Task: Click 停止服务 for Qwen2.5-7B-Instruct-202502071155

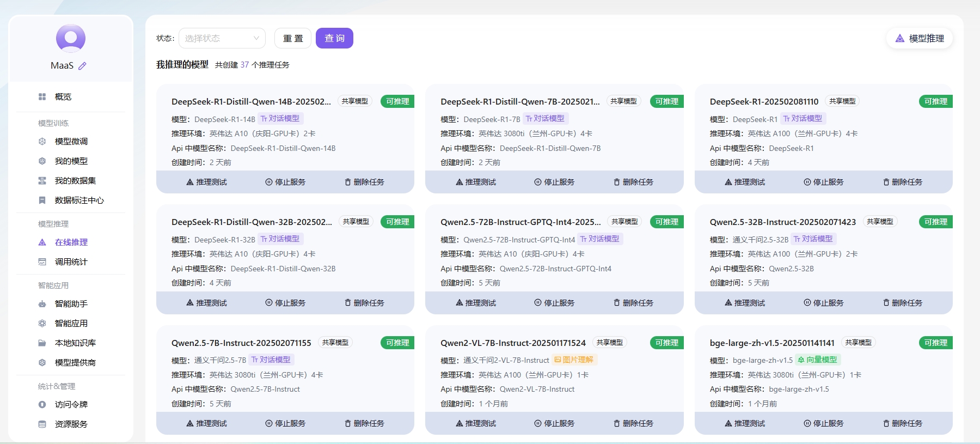Action: coord(285,423)
